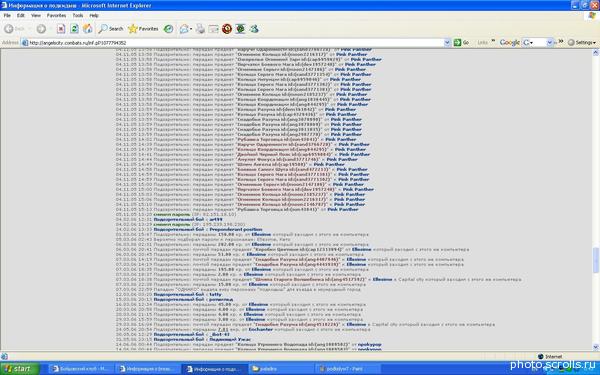600x375 pixels.
Task: Expand the Address bar history dropdown
Action: [x=447, y=43]
